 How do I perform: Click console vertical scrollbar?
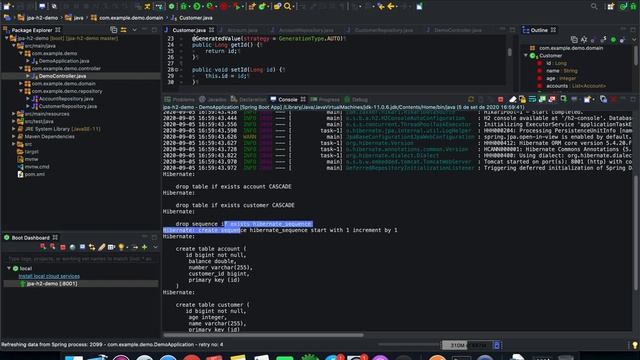tap(635, 233)
